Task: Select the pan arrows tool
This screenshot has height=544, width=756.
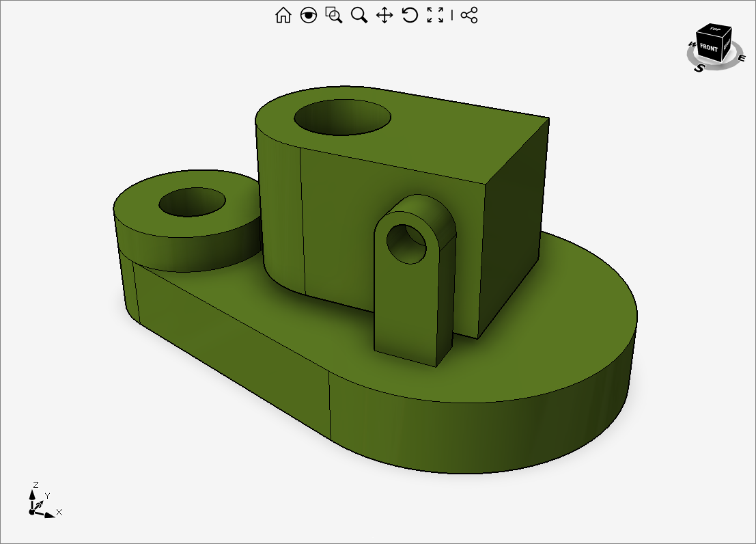Action: pos(384,15)
